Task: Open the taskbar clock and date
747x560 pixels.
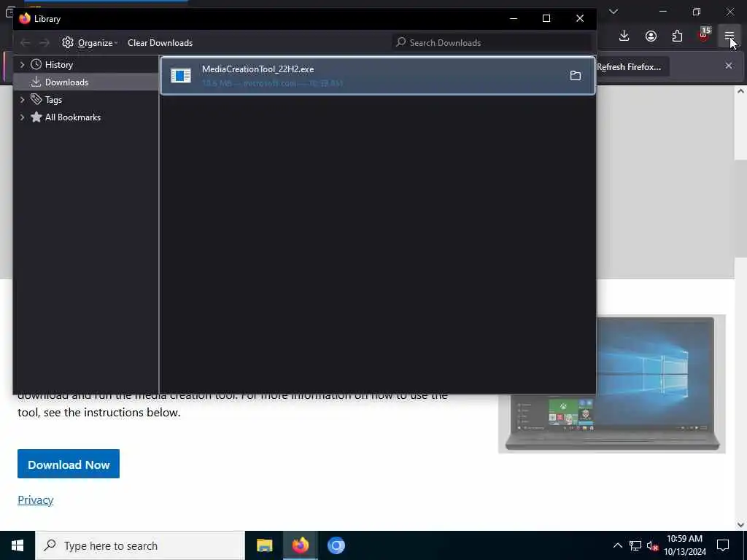Action: pos(684,545)
